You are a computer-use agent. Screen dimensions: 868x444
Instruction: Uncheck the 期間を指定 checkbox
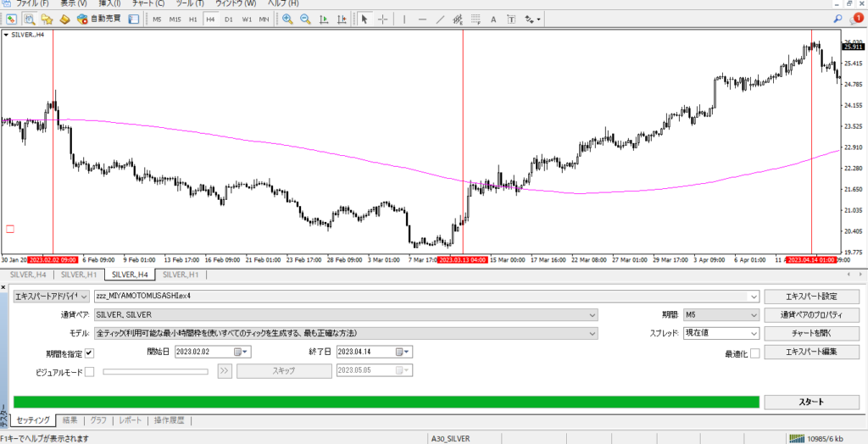[90, 352]
